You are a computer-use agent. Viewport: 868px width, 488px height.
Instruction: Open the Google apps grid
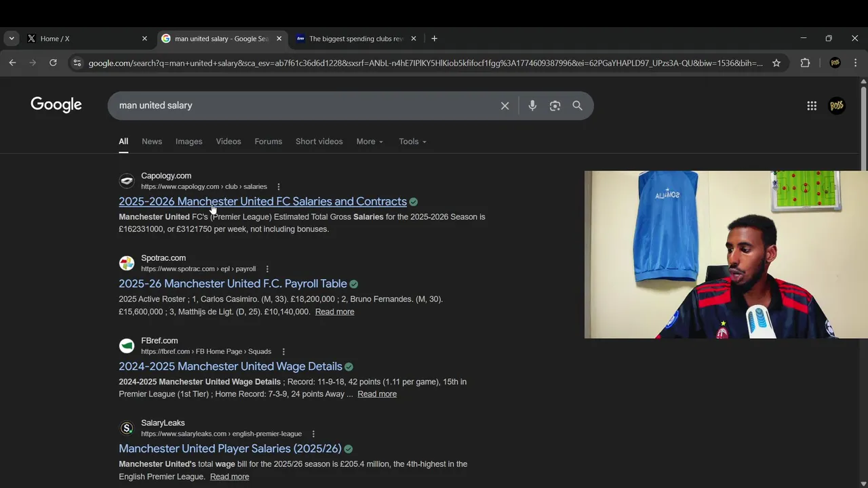(x=812, y=106)
